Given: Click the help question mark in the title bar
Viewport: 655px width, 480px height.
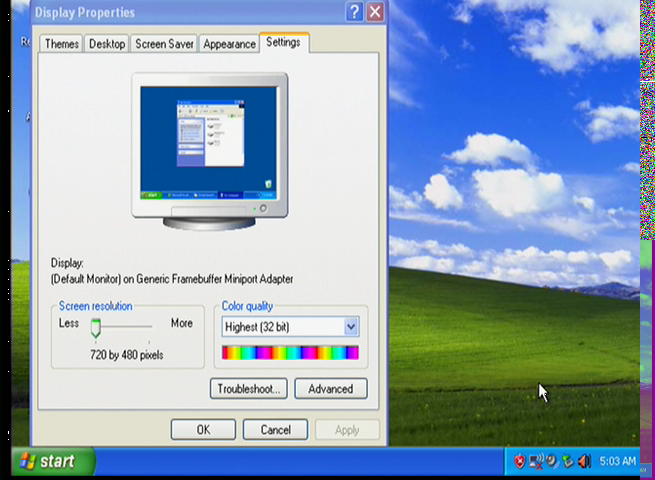Looking at the screenshot, I should tap(354, 12).
